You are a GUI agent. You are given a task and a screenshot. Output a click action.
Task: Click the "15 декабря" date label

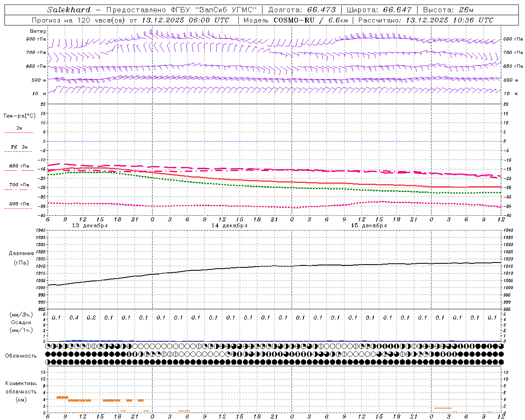point(369,226)
